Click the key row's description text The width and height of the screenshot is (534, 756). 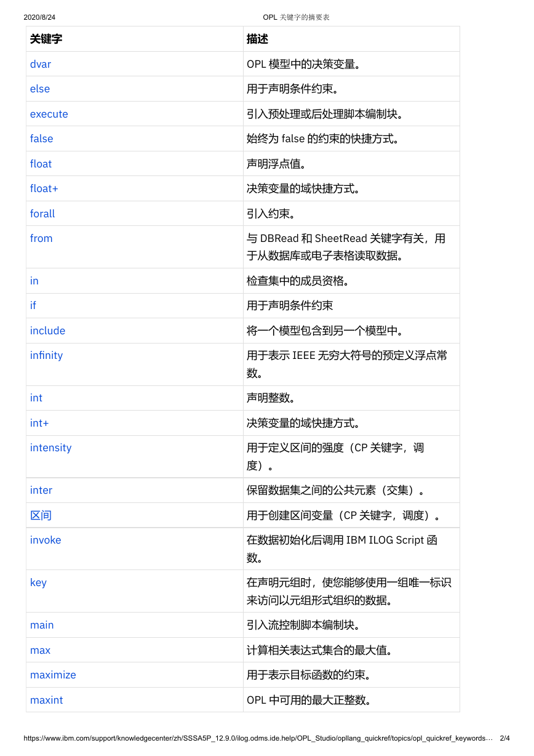349,591
